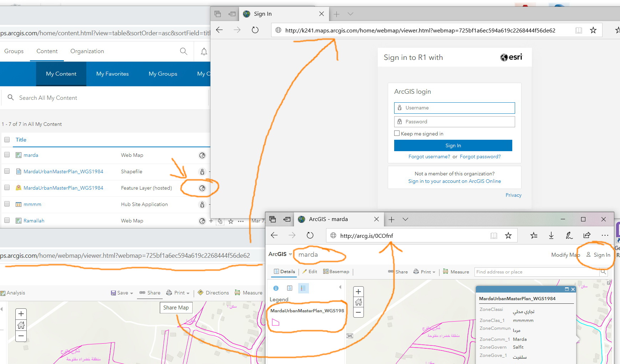Zoom out on the map below the Analysis toolbar
Viewport: 620px width, 364px height.
coord(21,336)
